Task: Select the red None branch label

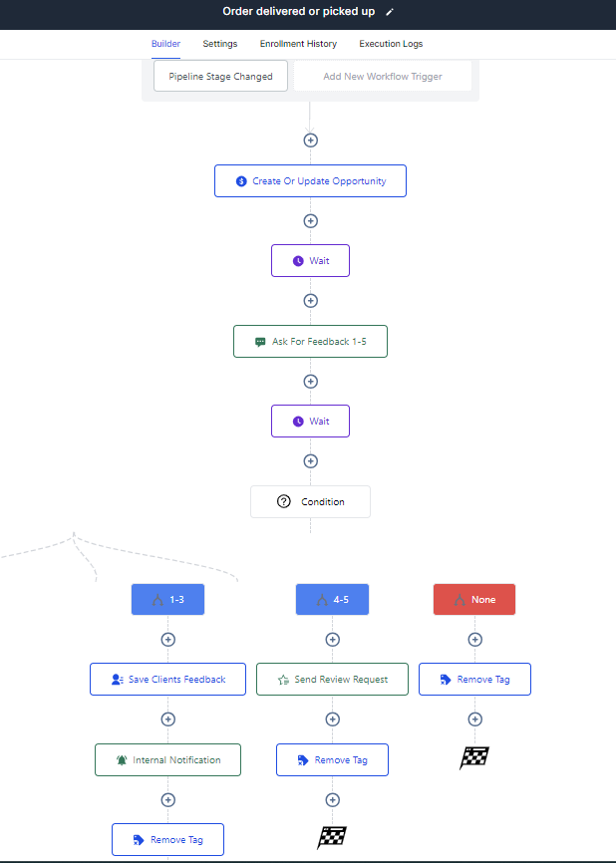Action: tap(474, 599)
